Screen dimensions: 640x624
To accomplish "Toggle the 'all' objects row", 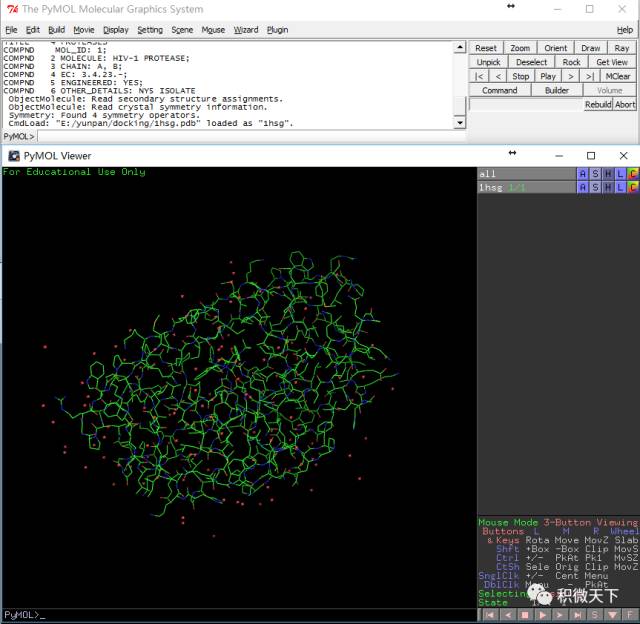I will tap(527, 174).
